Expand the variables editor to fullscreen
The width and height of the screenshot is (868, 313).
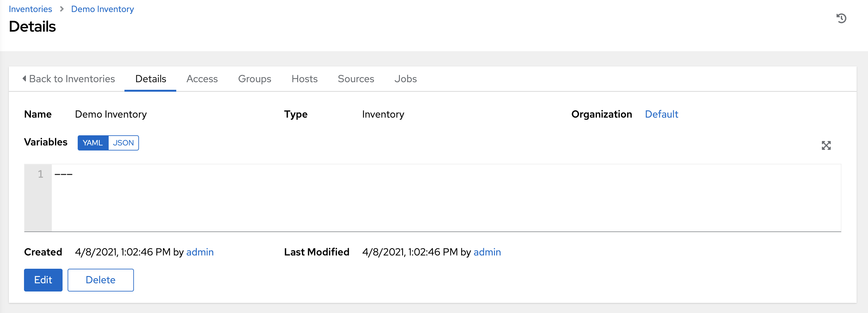(x=826, y=145)
